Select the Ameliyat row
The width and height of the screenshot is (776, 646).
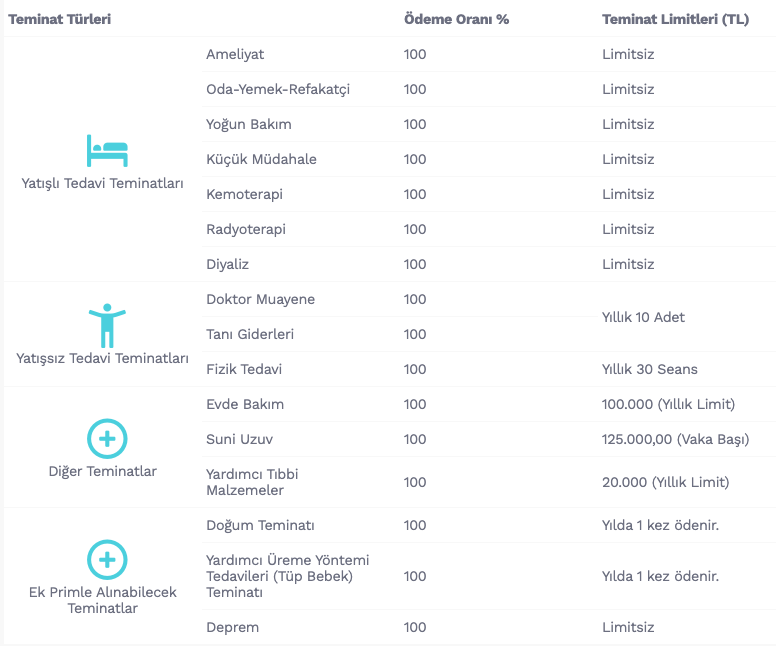coord(488,54)
